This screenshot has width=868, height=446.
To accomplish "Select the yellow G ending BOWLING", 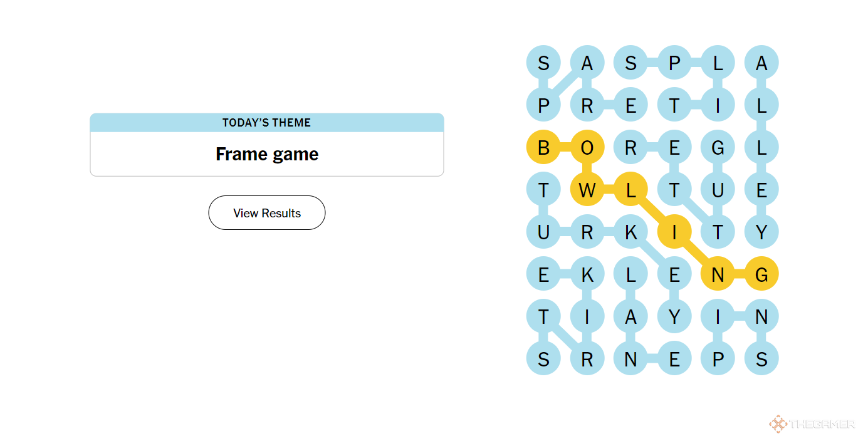I will point(761,274).
